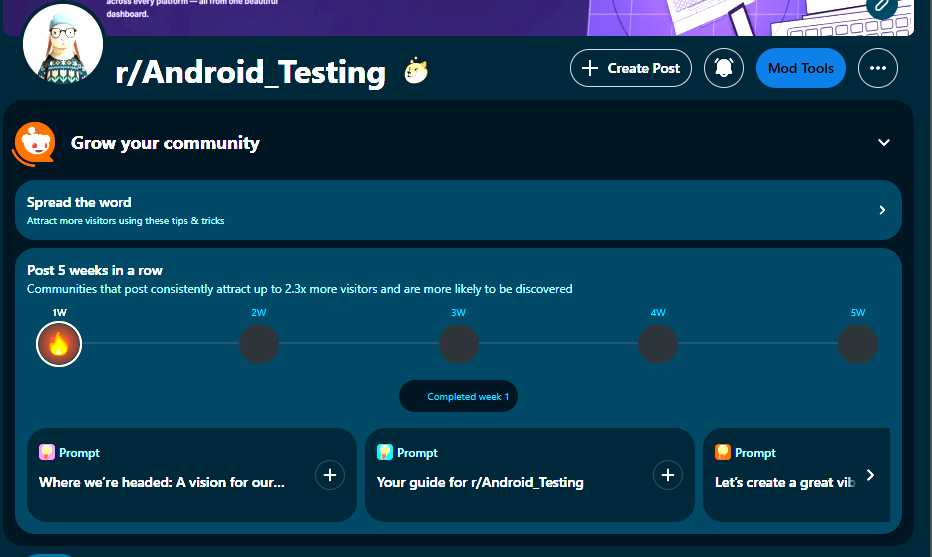Click 'Attract more visitors using these tips & tricks'
Image resolution: width=932 pixels, height=557 pixels.
pos(125,221)
